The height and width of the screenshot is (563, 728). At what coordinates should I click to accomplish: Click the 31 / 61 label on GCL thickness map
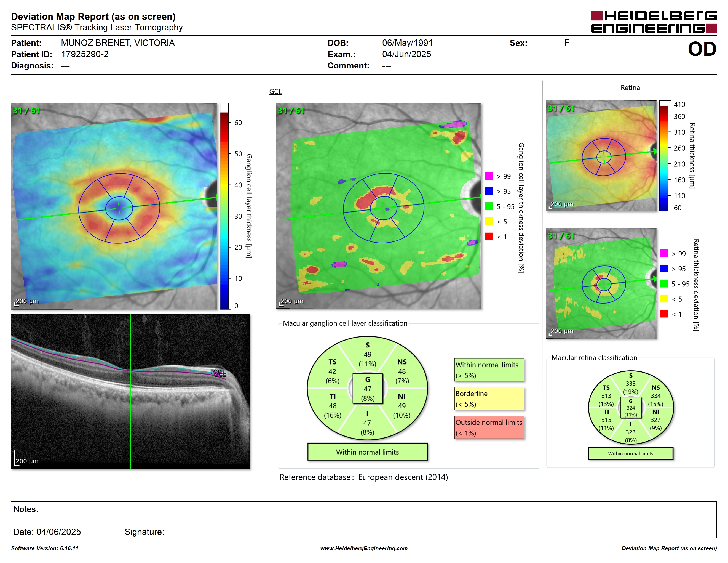(x=26, y=111)
